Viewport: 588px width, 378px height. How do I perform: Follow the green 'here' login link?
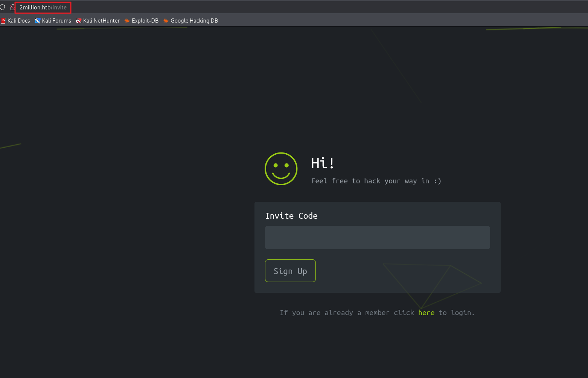coord(426,313)
